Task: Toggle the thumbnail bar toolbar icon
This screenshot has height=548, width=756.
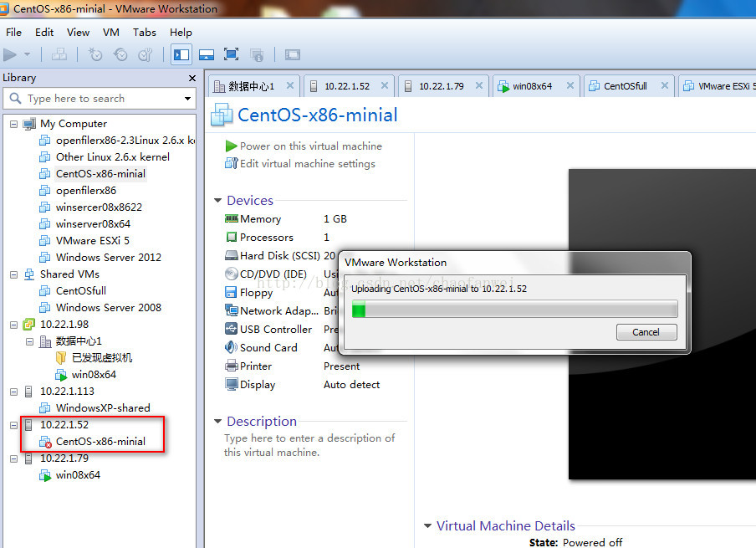Action: (207, 55)
